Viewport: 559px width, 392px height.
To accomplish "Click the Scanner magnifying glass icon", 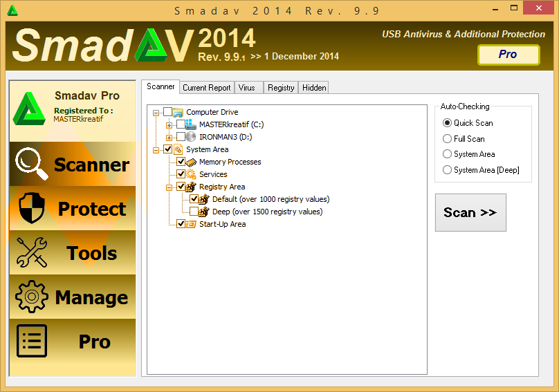I will tap(31, 164).
